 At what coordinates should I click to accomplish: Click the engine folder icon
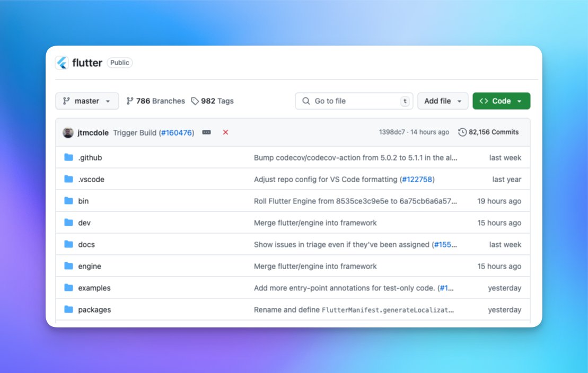pyautogui.click(x=68, y=266)
